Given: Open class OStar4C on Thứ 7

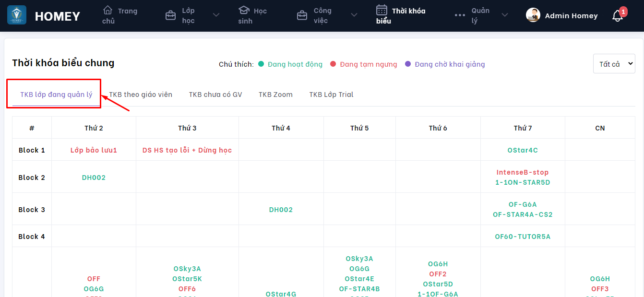Looking at the screenshot, I should [523, 150].
